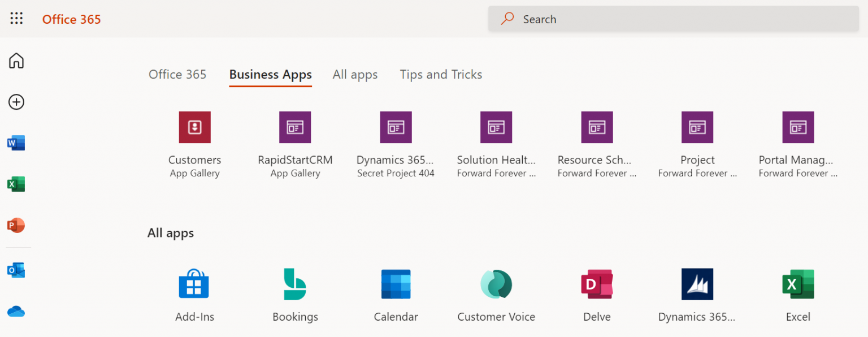This screenshot has height=337, width=868.
Task: Launch the Customer Voice app icon
Action: (496, 284)
